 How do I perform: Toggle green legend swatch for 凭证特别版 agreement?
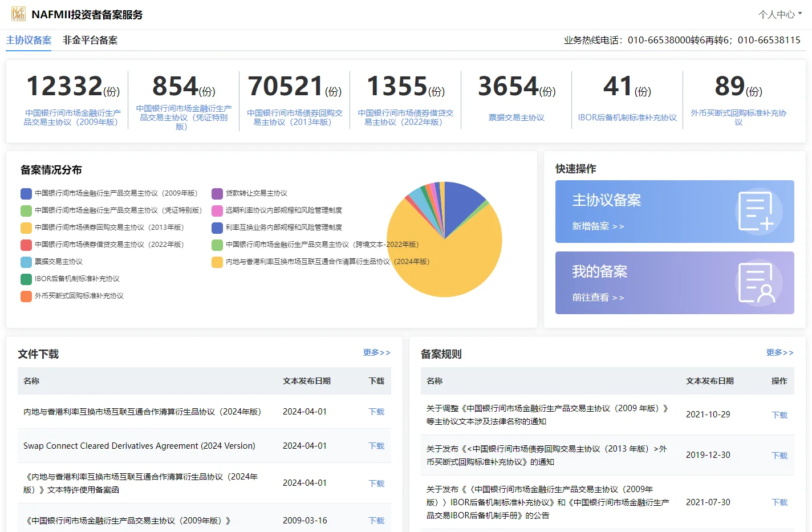click(x=26, y=210)
